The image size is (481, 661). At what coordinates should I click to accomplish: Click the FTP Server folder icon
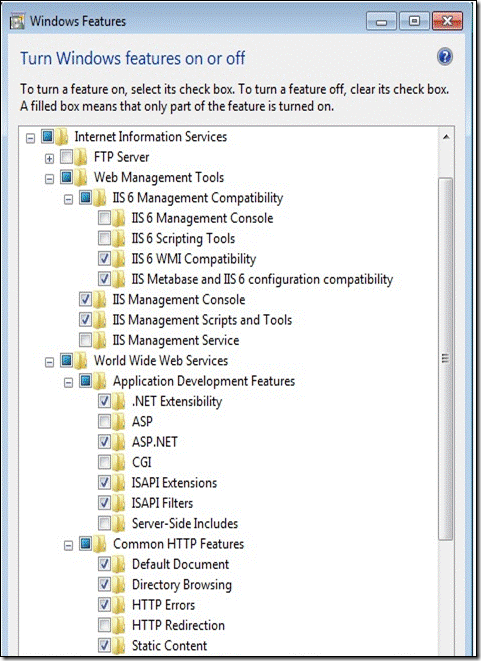pos(81,157)
